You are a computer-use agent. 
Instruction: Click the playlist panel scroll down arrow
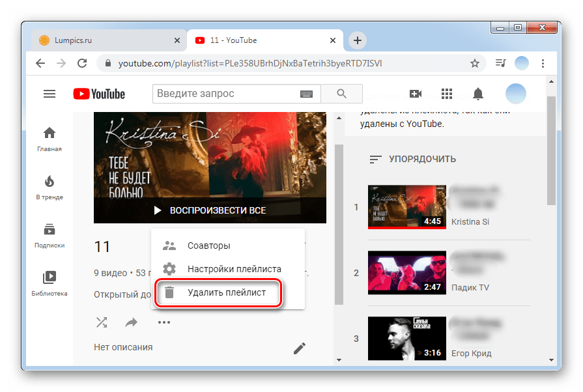(339, 359)
